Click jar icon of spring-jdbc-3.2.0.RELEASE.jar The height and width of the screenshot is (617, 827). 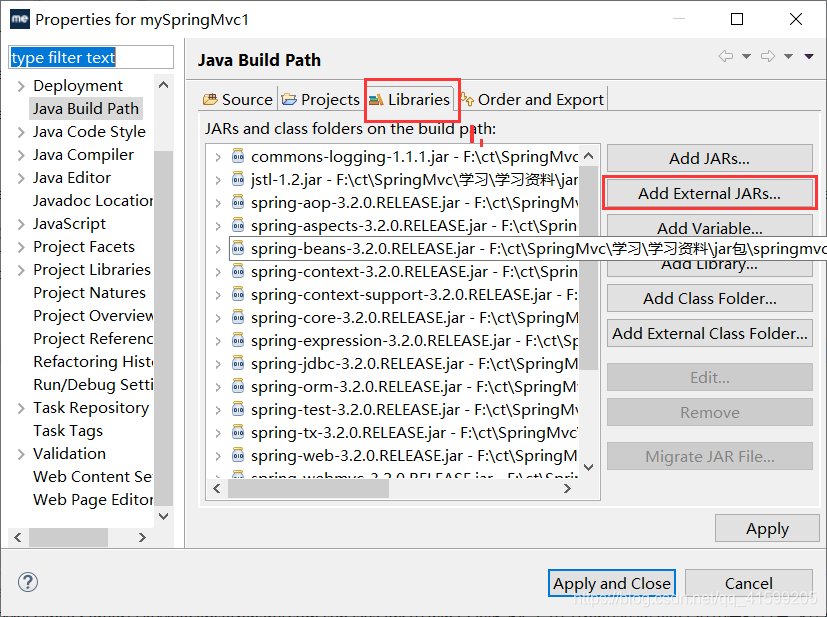click(x=238, y=363)
